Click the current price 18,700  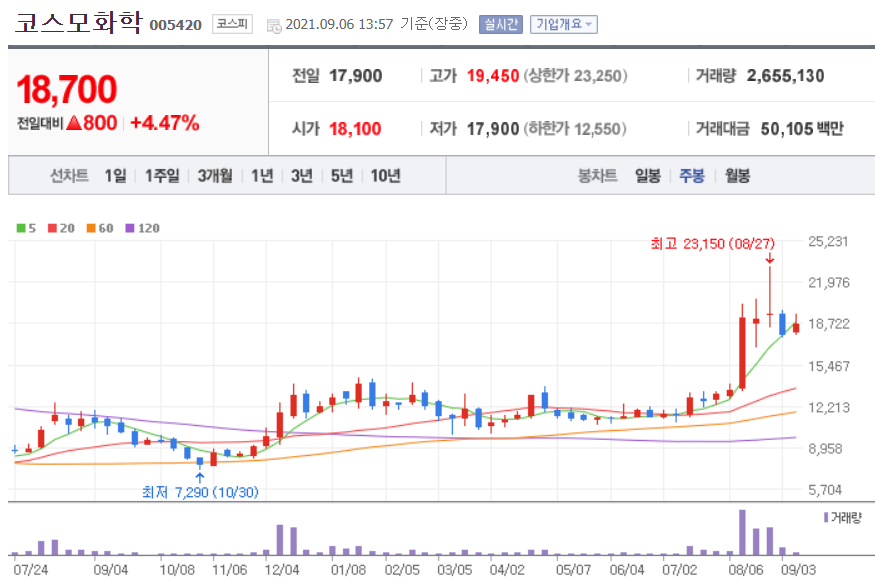tap(67, 89)
